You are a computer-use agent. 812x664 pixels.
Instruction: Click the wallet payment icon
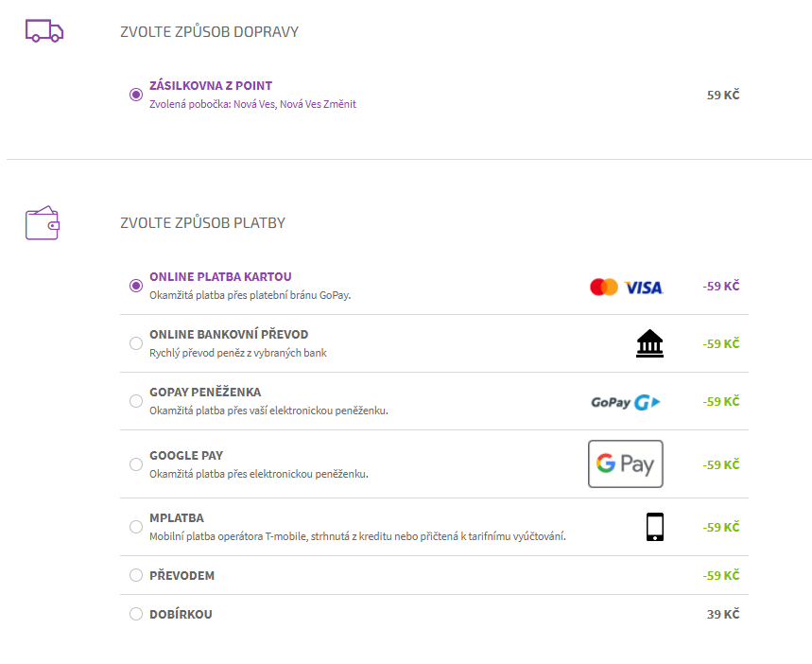pos(43,223)
